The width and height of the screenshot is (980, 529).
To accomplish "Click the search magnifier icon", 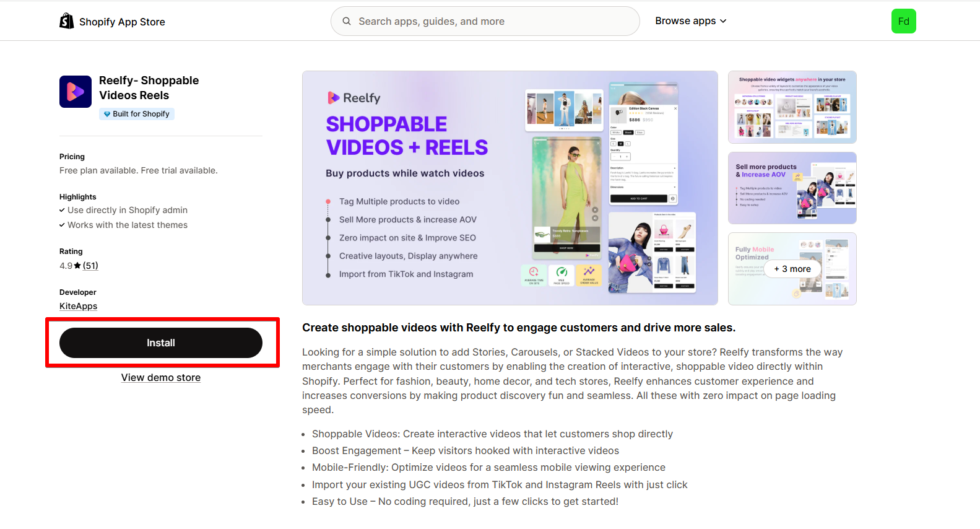I will [347, 21].
